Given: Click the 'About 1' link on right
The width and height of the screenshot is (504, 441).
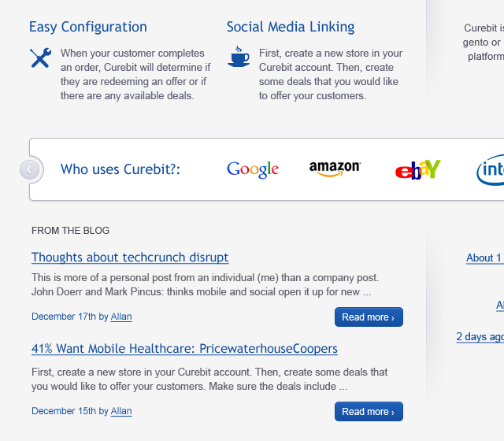Looking at the screenshot, I should [x=484, y=258].
